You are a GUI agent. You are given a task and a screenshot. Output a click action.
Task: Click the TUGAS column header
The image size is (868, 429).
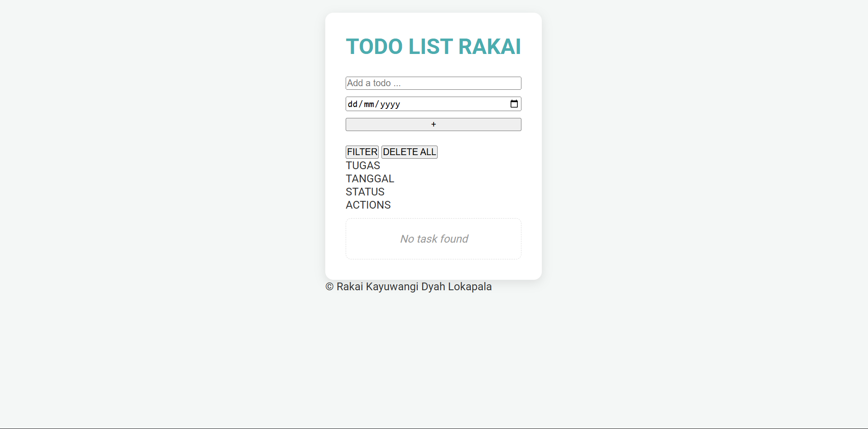(x=363, y=166)
